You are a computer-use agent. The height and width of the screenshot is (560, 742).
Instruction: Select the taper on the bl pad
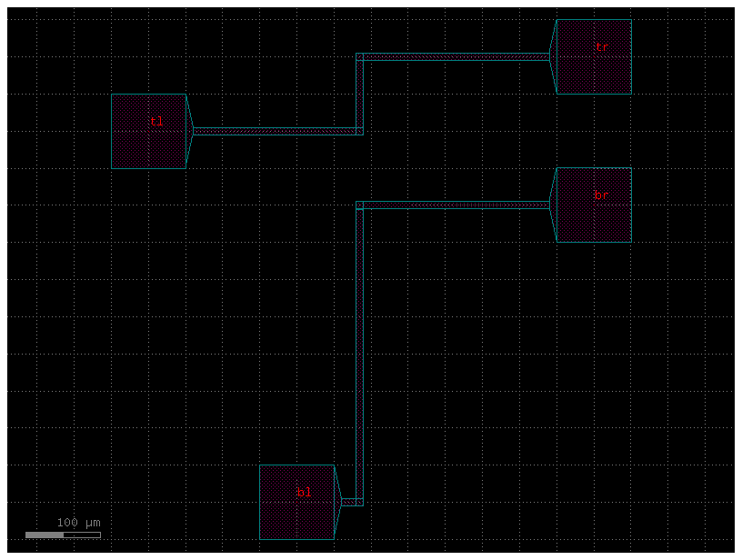click(x=337, y=502)
